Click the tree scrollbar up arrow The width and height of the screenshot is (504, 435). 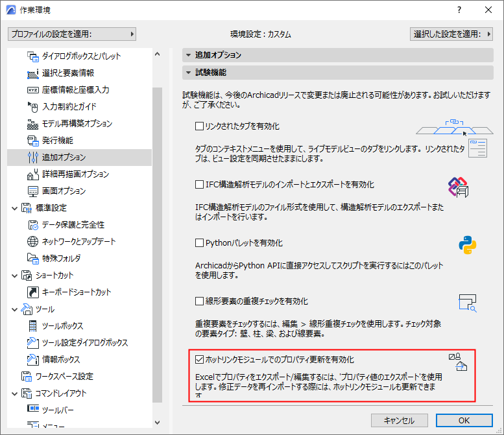pyautogui.click(x=157, y=54)
